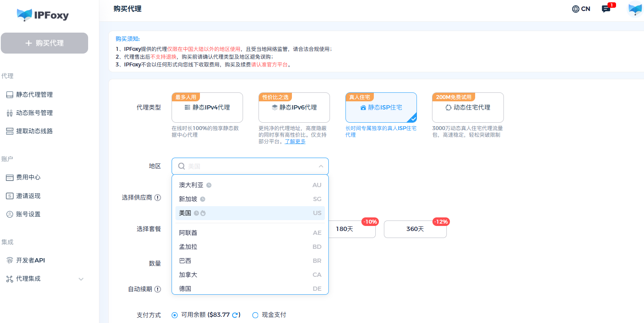Click the account settings icon
The height and width of the screenshot is (323, 644).
pyautogui.click(x=10, y=214)
